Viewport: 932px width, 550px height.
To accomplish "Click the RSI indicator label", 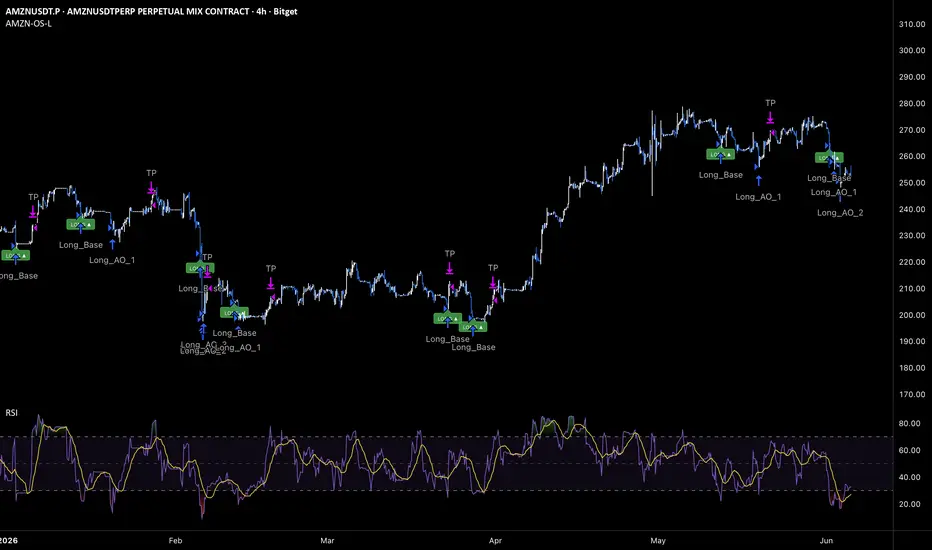I will (11, 413).
